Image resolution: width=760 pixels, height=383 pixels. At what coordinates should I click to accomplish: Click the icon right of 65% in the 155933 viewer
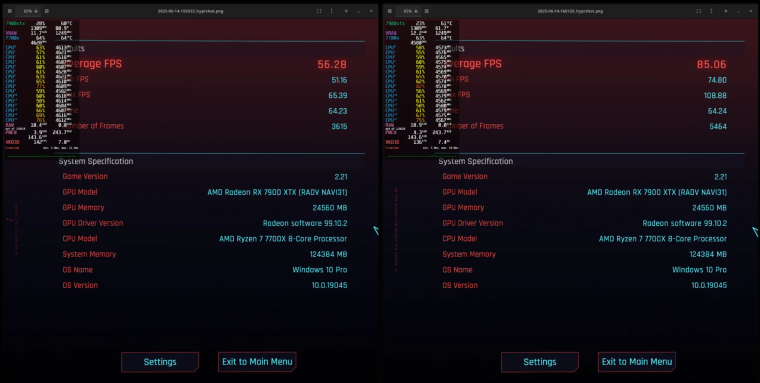pos(47,11)
